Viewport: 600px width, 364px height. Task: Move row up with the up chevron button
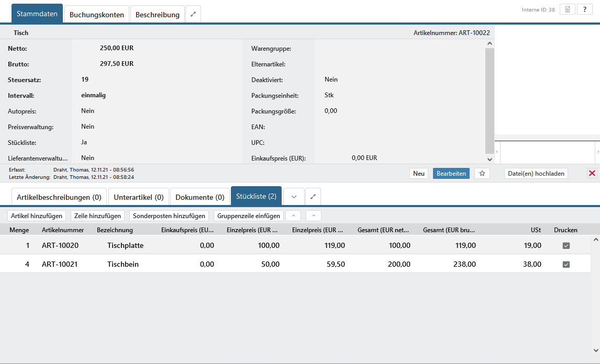coord(293,215)
